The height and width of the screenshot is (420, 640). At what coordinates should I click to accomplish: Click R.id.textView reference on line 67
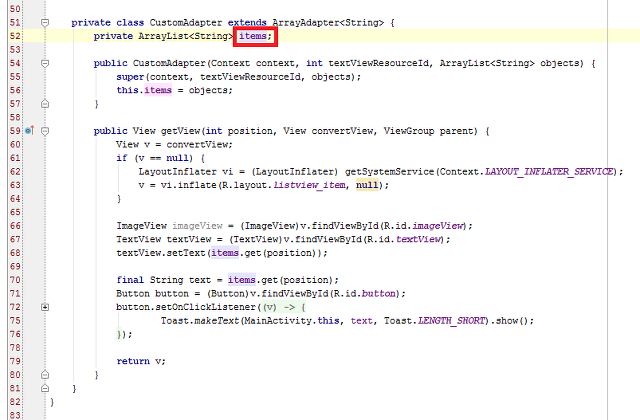404,239
